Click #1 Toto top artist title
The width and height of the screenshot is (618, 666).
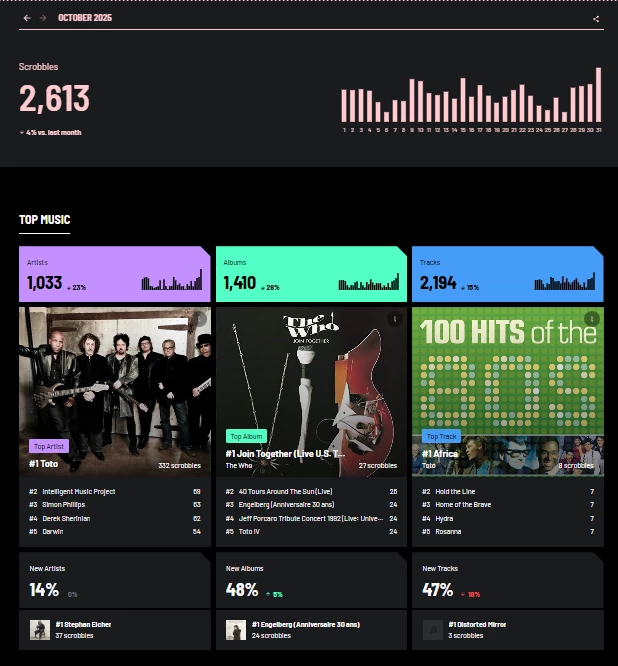coord(43,464)
